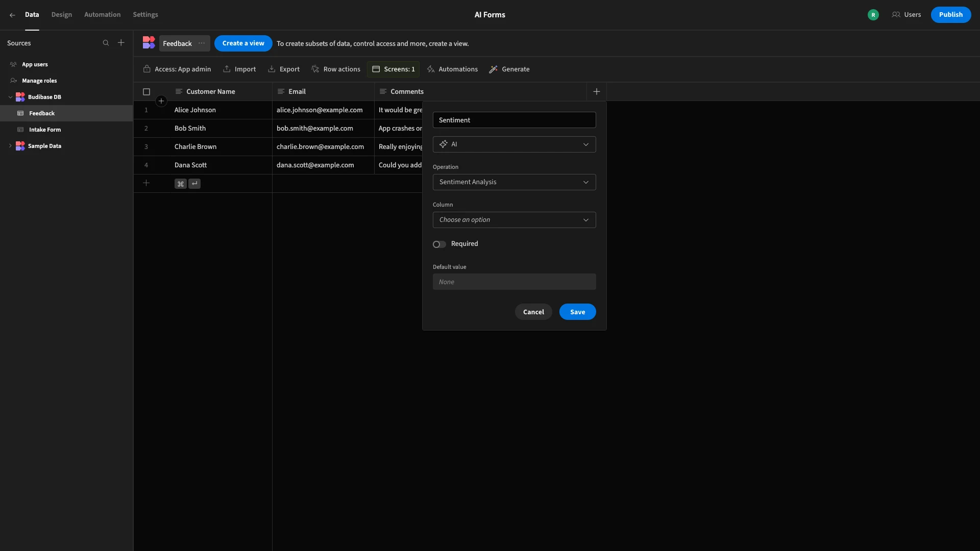Click the cell bob.smith@example.com
This screenshot has width=980, height=551.
[x=323, y=129]
